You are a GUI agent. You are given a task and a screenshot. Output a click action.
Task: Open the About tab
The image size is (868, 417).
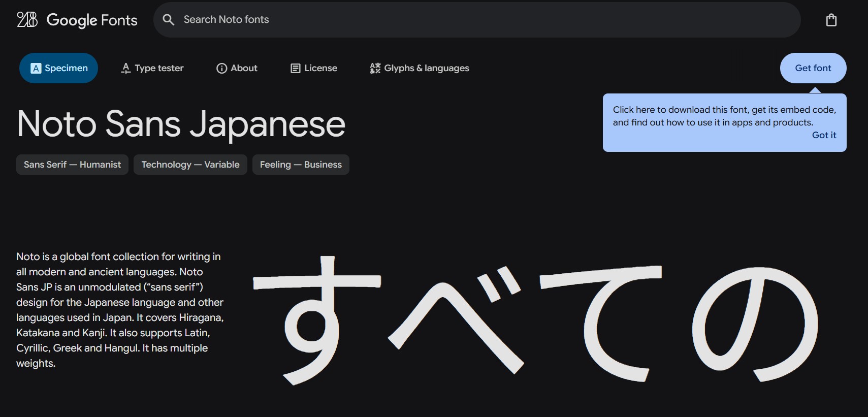click(x=237, y=68)
